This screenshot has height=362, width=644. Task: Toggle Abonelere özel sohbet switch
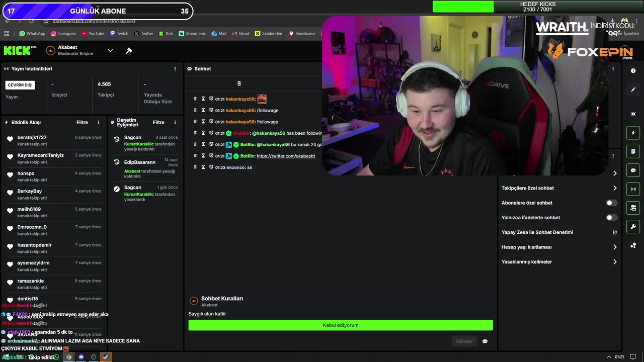(x=611, y=203)
